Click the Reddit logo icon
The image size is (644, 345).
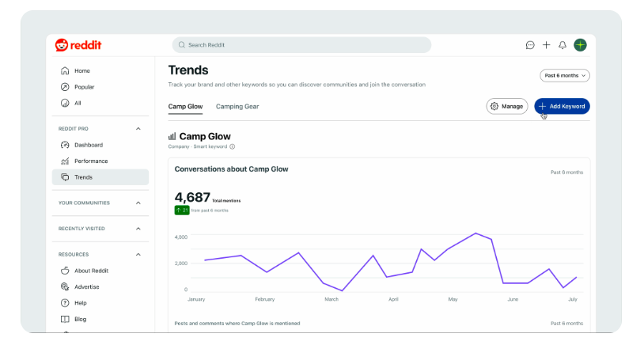point(62,45)
